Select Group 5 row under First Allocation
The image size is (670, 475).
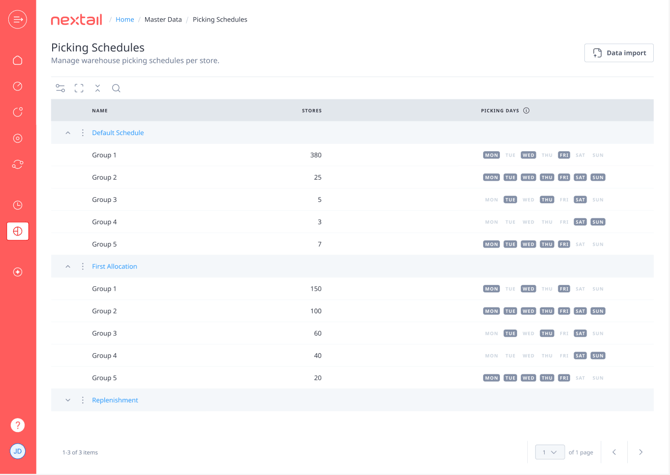tap(352, 378)
